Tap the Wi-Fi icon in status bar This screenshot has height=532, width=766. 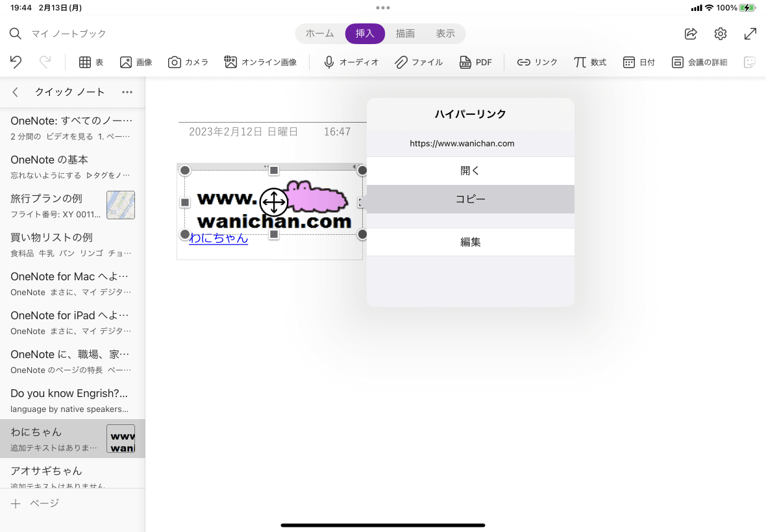pyautogui.click(x=709, y=8)
